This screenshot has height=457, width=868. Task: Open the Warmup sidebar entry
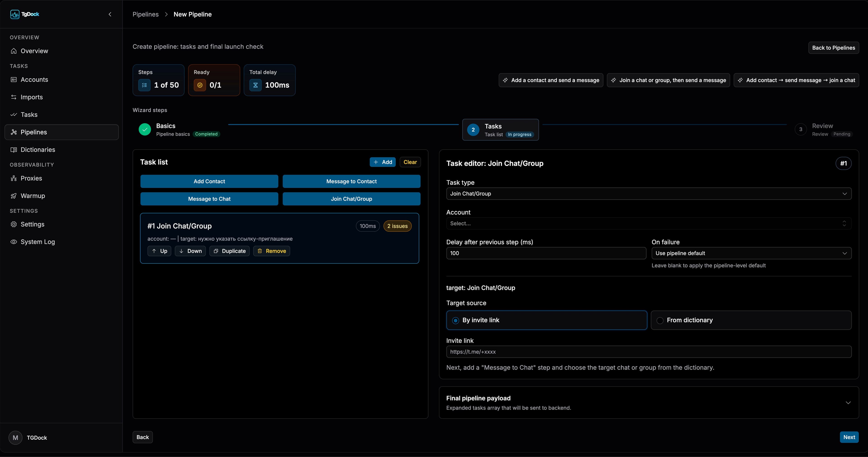point(62,196)
